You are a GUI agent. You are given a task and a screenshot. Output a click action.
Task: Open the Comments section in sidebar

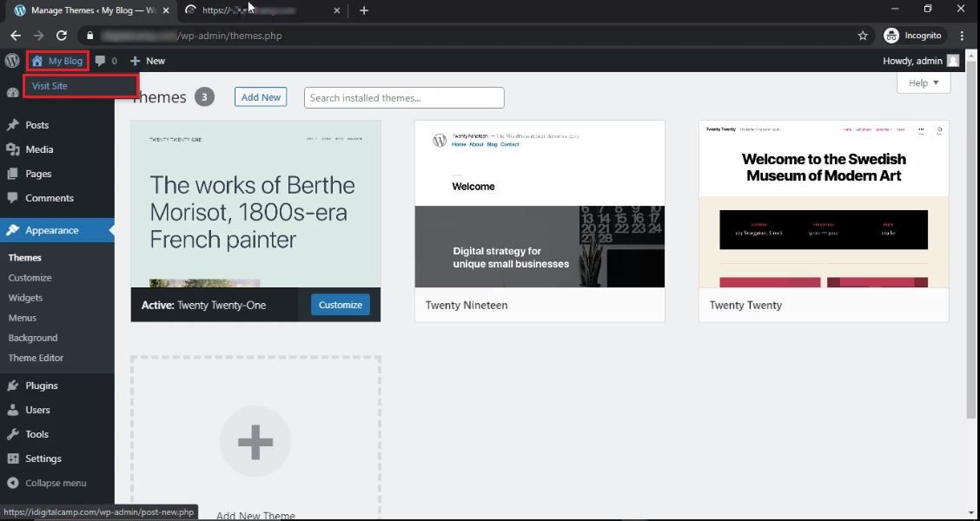click(x=50, y=198)
